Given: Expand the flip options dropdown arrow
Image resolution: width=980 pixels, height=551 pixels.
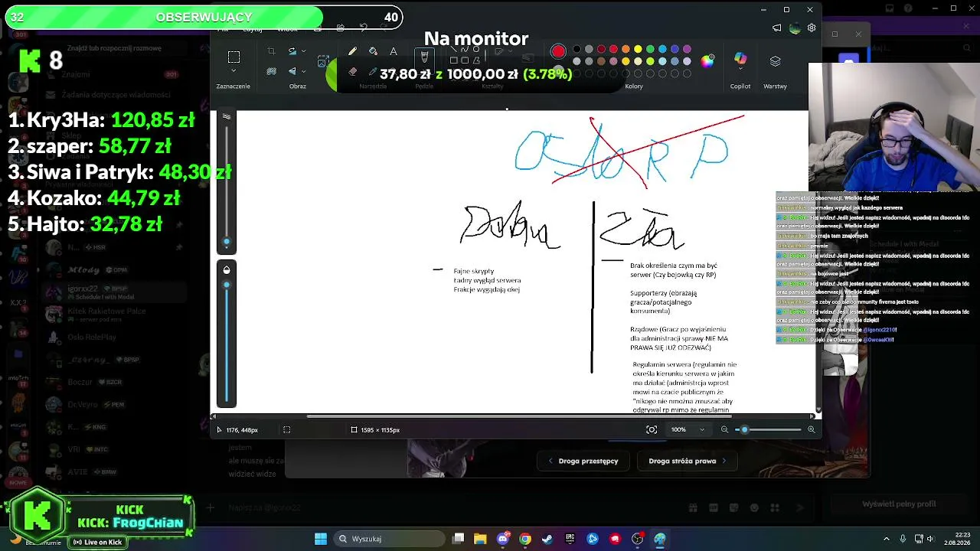Looking at the screenshot, I should point(304,72).
